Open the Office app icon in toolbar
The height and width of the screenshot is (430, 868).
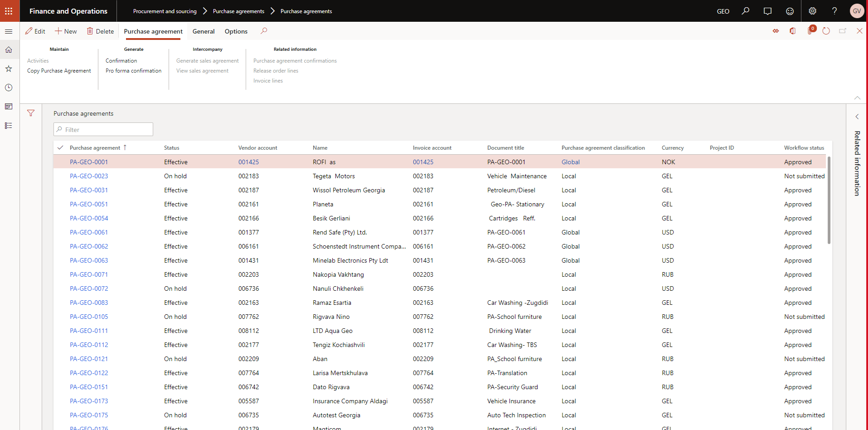tap(792, 31)
